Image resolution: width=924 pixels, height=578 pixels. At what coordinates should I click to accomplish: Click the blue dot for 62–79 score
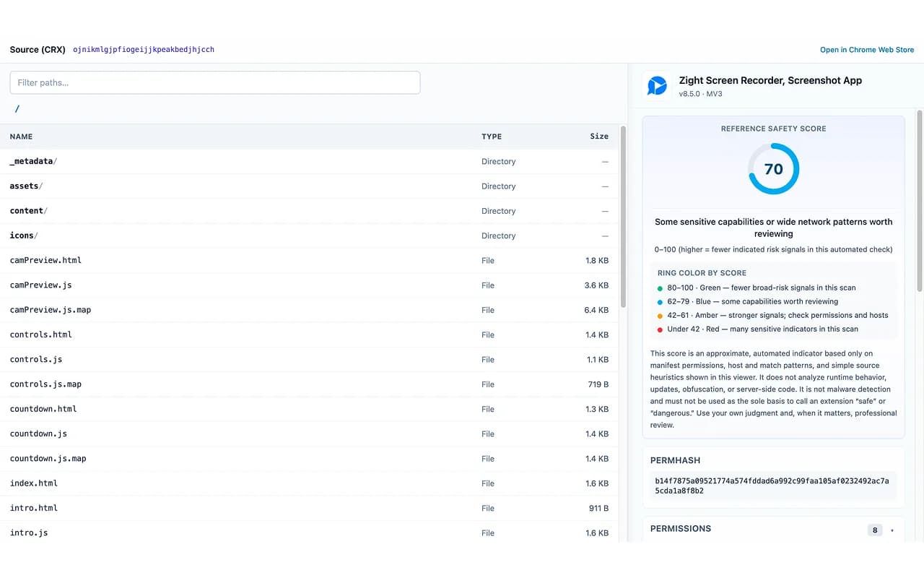661,302
